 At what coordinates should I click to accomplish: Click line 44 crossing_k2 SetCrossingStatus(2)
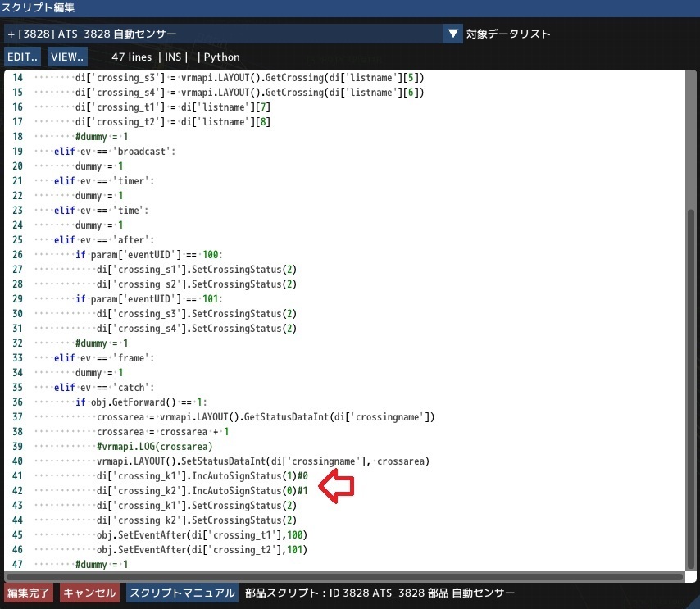[x=197, y=520]
